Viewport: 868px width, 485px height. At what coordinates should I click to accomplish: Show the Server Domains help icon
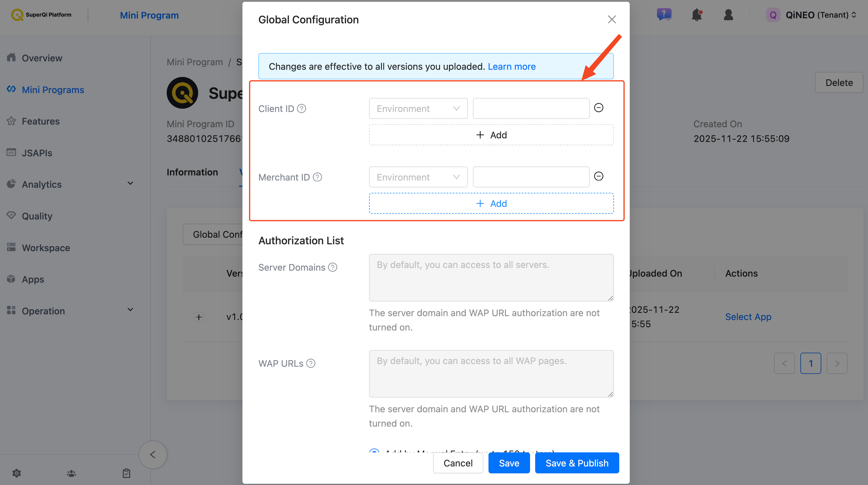point(333,267)
